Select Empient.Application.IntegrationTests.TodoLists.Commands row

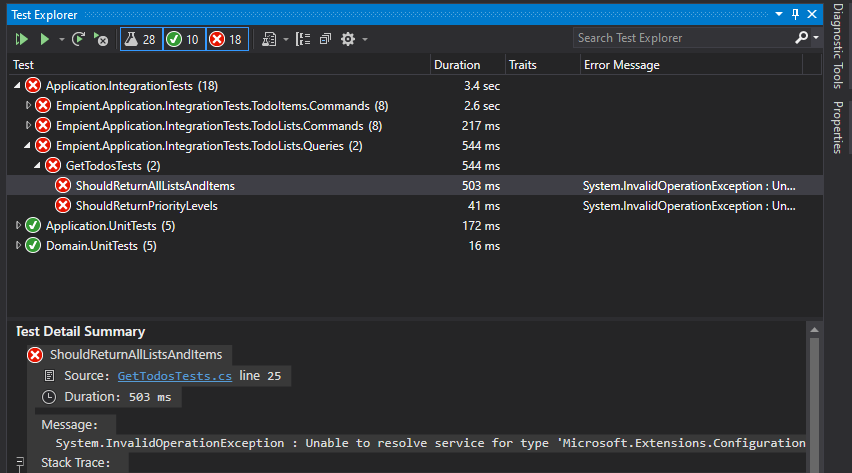point(415,126)
